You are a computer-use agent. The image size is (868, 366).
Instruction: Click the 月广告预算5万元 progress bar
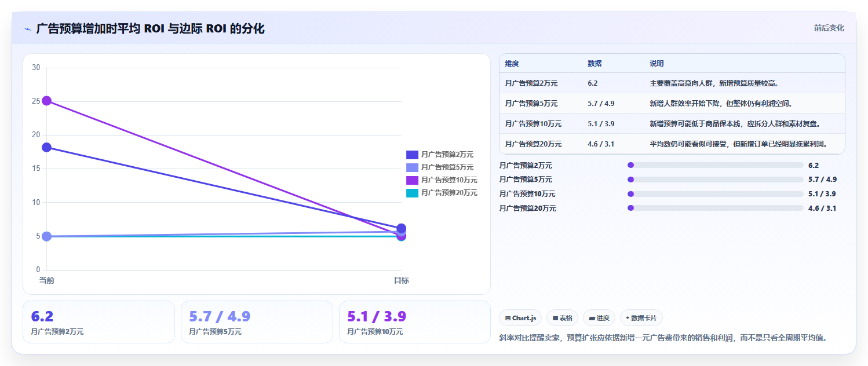pyautogui.click(x=716, y=180)
